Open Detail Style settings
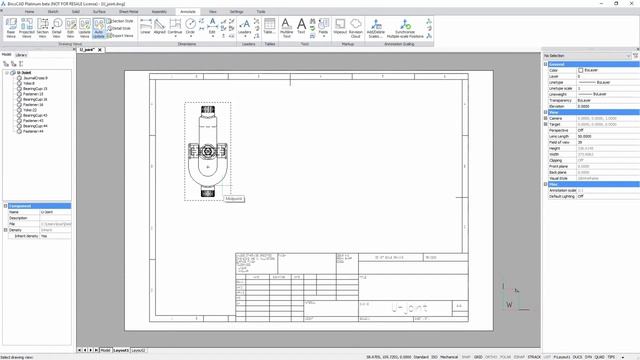640x360 pixels. 119,28
